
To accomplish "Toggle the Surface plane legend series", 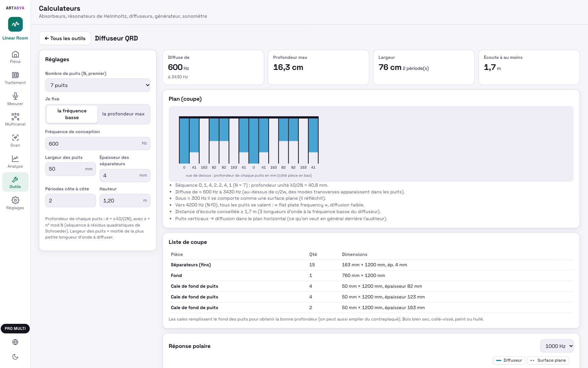I will point(548,360).
